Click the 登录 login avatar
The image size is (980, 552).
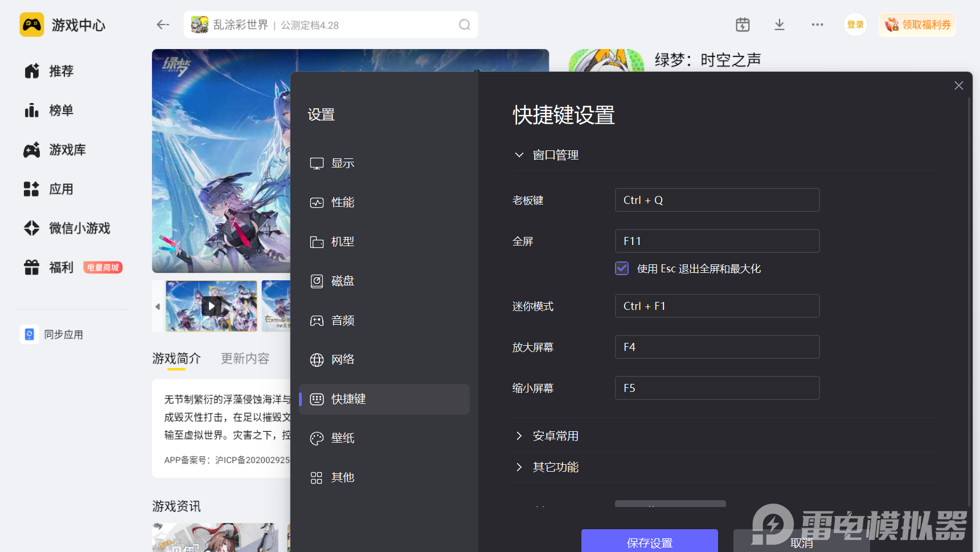pyautogui.click(x=855, y=24)
